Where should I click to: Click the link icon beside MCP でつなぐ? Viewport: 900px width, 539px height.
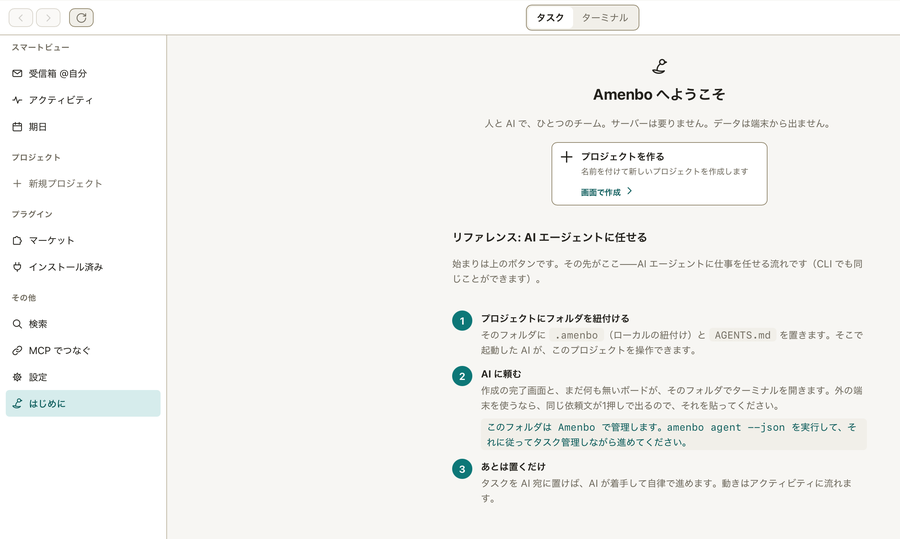click(17, 351)
